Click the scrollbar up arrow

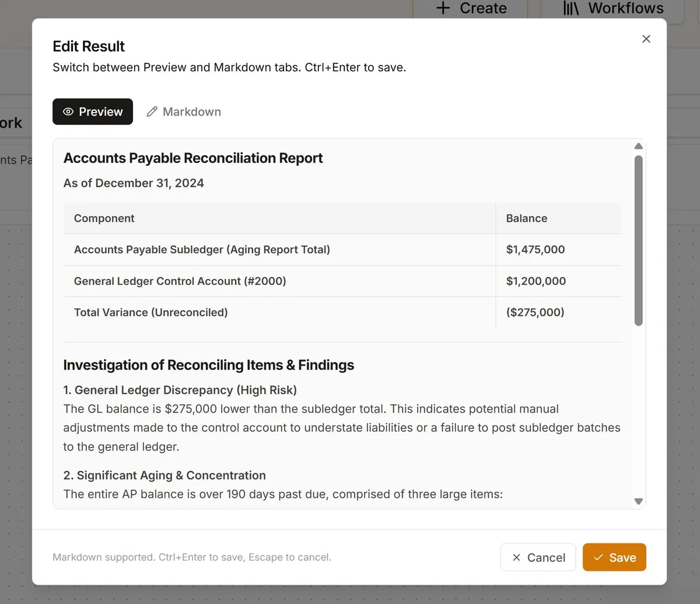click(x=638, y=146)
